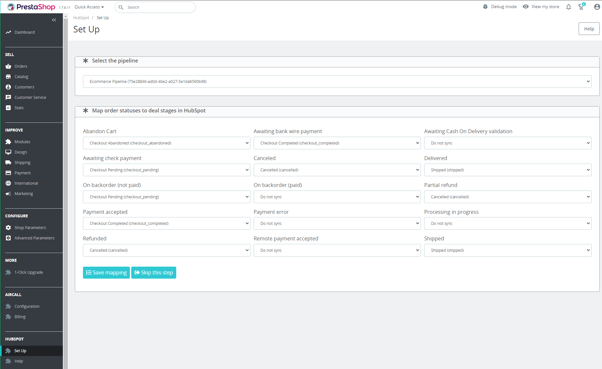This screenshot has width=602, height=369.
Task: Click the Stats chart icon
Action: [x=8, y=108]
